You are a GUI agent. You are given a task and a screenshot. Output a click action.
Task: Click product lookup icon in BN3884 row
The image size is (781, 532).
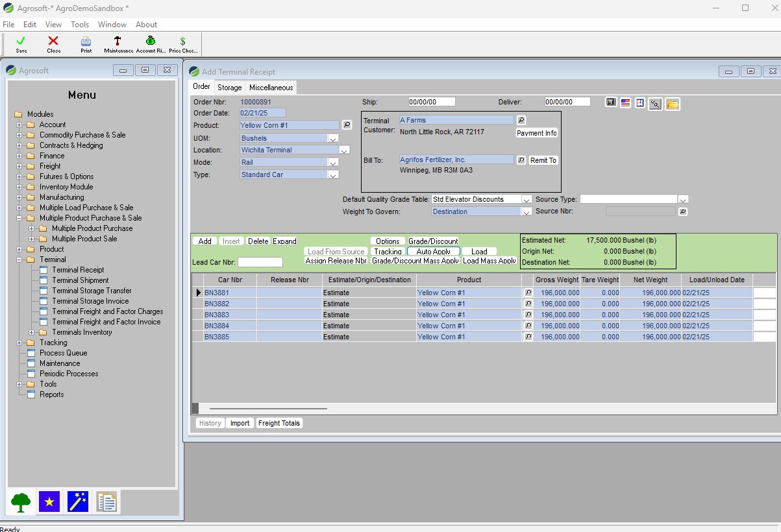[x=528, y=326]
